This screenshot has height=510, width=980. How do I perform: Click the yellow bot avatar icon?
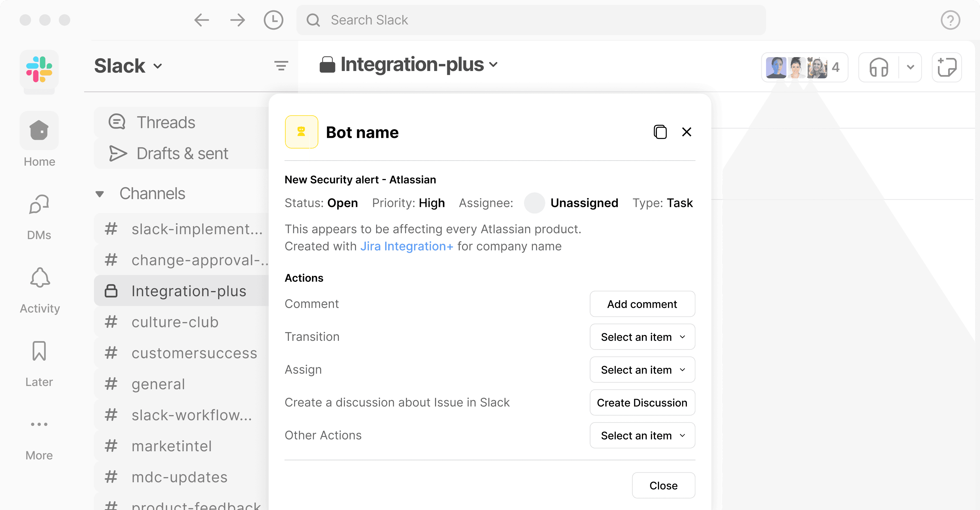(301, 132)
